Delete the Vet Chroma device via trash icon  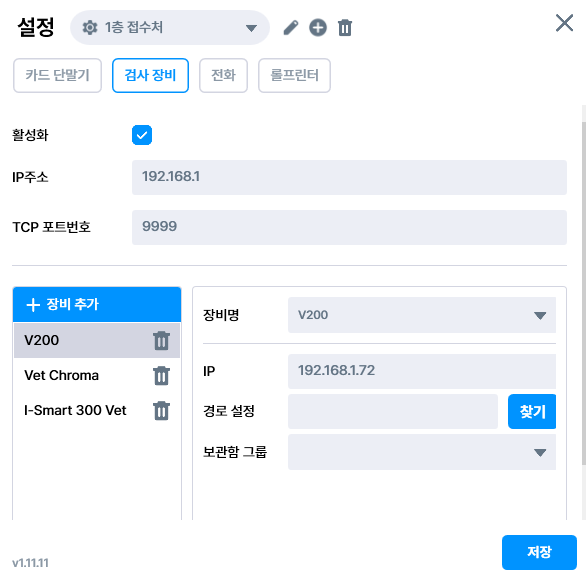pyautogui.click(x=161, y=376)
